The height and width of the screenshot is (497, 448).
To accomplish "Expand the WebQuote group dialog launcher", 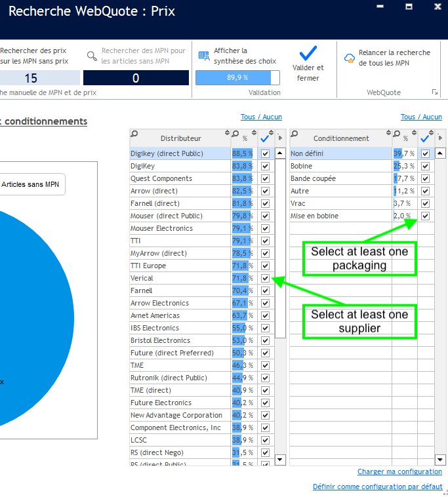I will 434,93.
